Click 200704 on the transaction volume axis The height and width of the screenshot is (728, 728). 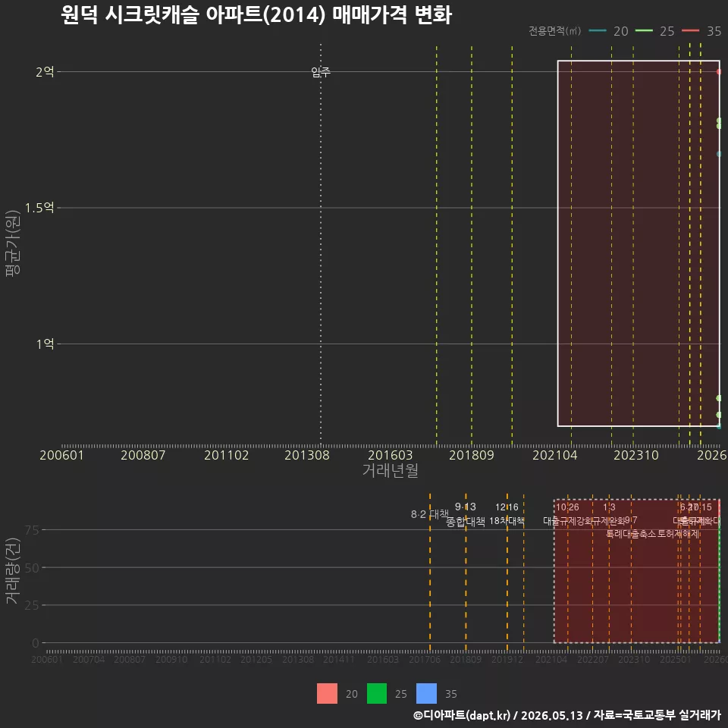(89, 659)
